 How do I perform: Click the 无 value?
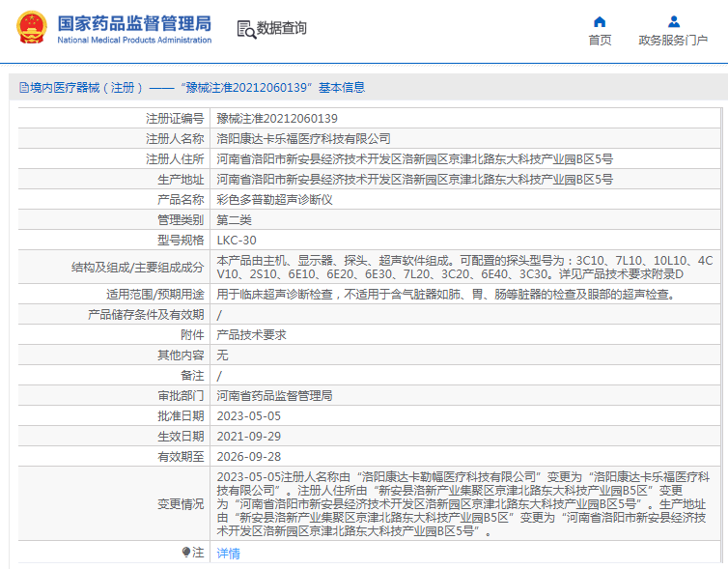222,356
